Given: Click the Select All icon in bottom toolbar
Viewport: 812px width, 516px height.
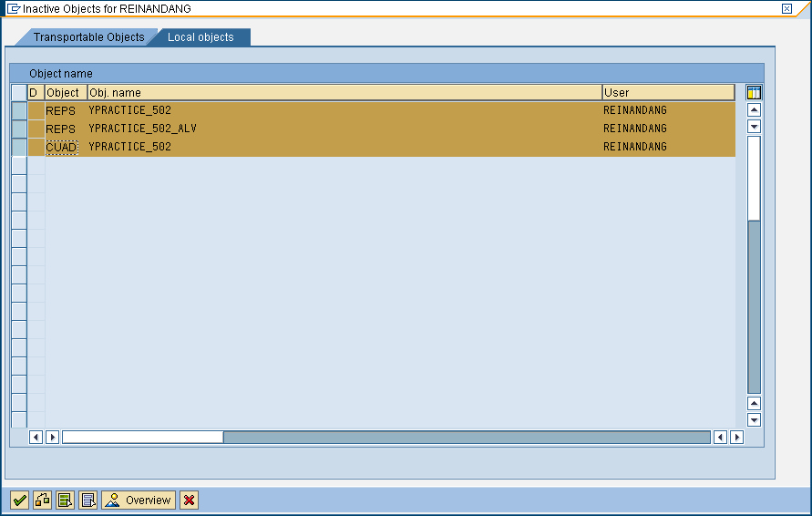Looking at the screenshot, I should pyautogui.click(x=65, y=500).
